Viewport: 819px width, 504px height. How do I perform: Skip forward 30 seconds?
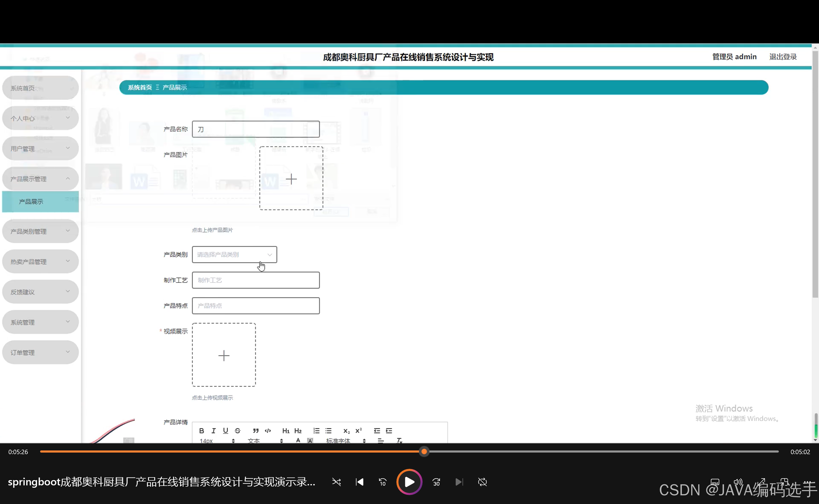(x=436, y=482)
